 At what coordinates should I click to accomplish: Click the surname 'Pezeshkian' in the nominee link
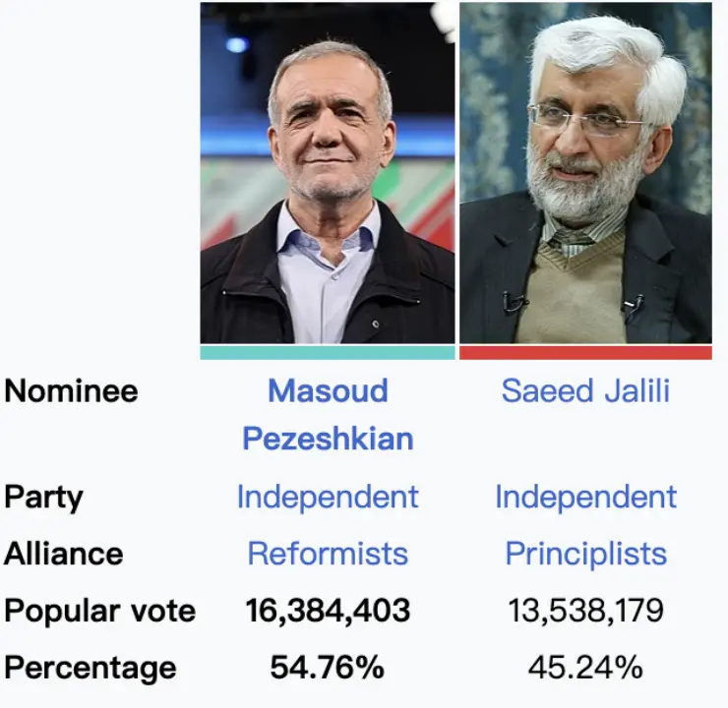[328, 438]
